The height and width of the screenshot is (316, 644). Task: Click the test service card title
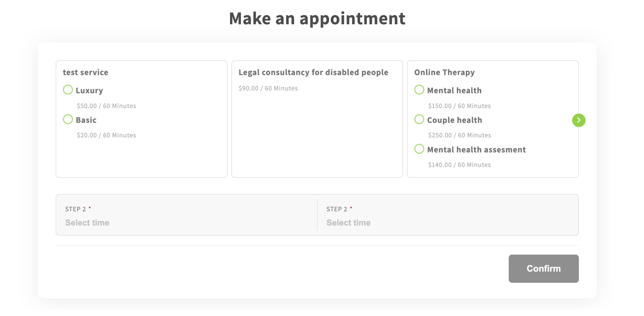click(x=86, y=72)
